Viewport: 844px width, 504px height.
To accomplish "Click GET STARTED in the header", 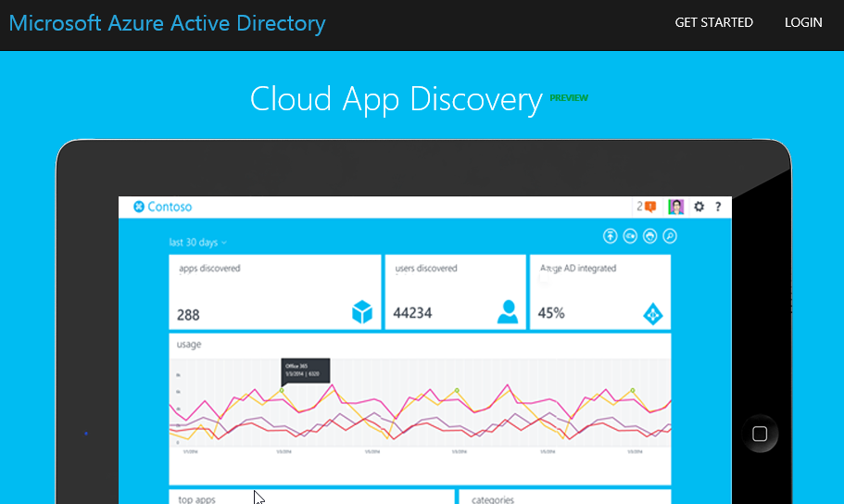I will pos(713,22).
